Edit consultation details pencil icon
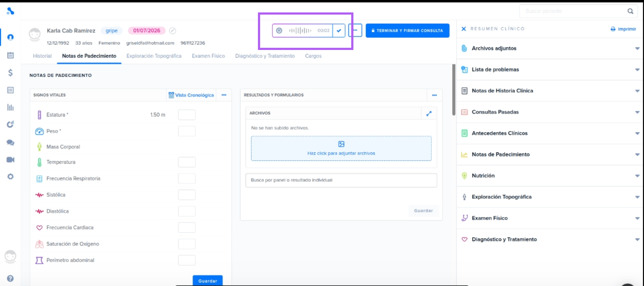 [x=173, y=30]
